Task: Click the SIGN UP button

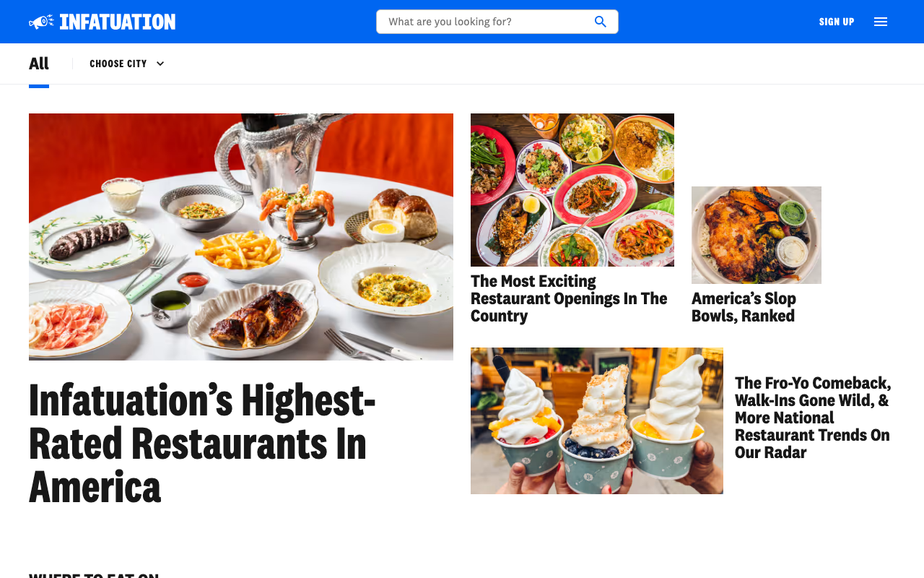Action: (837, 22)
